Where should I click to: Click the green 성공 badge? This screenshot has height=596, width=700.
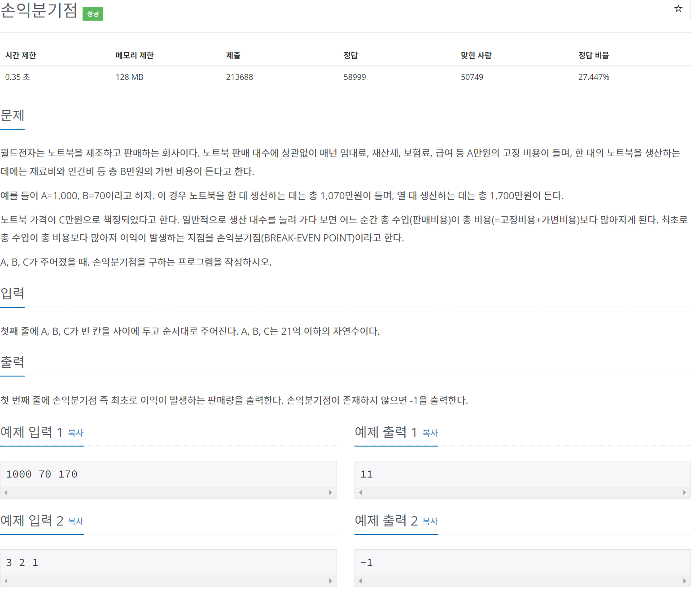coord(93,14)
